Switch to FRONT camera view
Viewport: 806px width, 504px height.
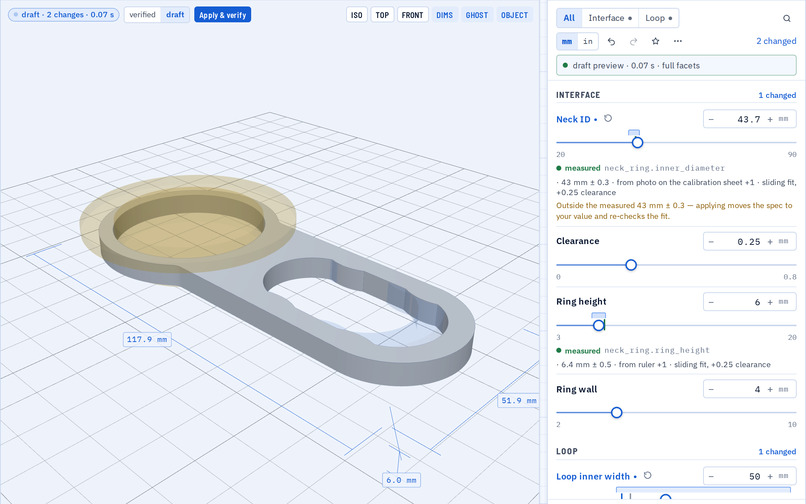412,15
